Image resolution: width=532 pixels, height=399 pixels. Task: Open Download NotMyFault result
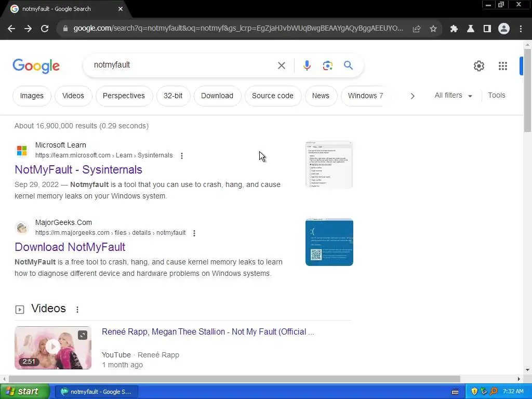(70, 247)
